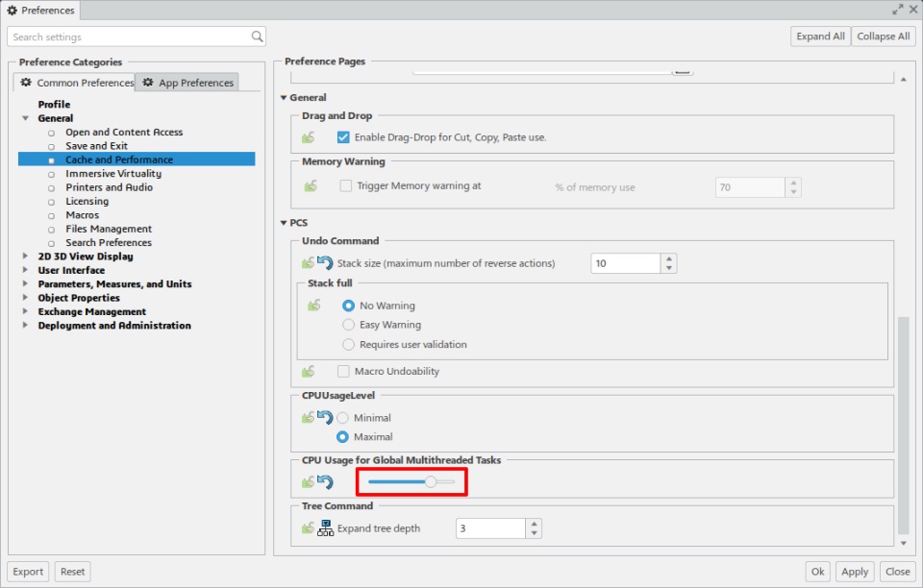Enable Trigger Memory warning checkbox
The height and width of the screenshot is (588, 923).
[x=345, y=185]
